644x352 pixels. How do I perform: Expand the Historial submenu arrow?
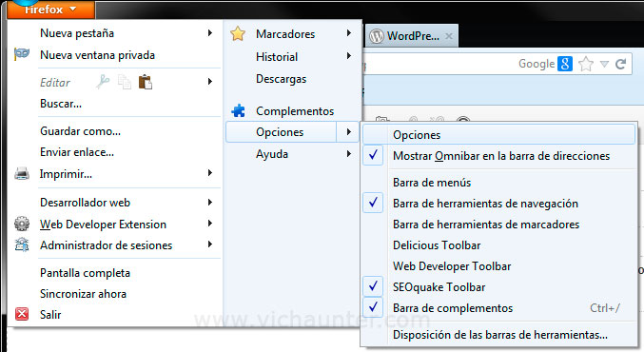349,55
